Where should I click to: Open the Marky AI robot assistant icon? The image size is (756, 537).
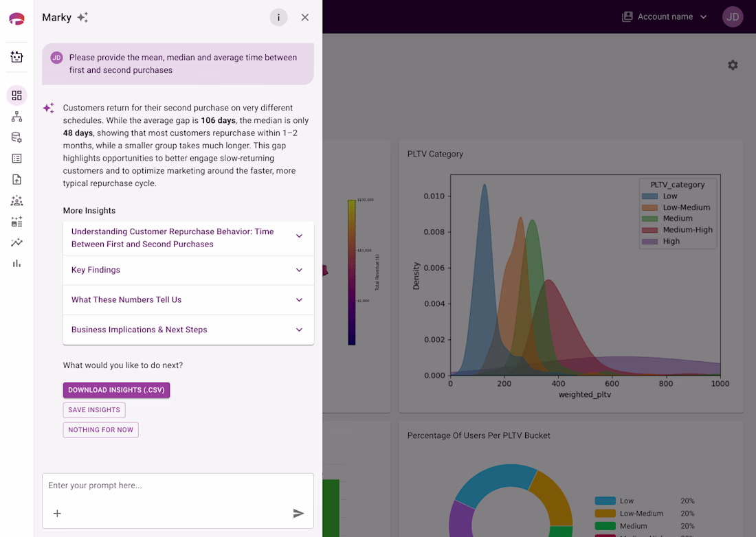click(16, 57)
